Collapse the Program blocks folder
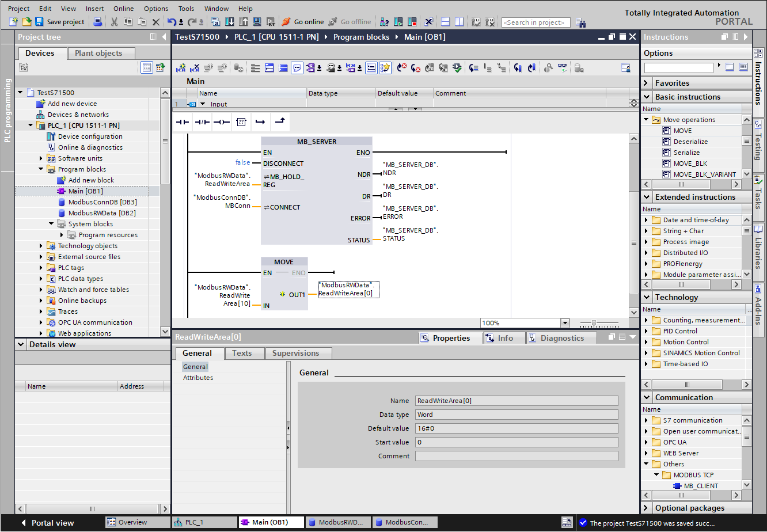This screenshot has height=532, width=767. [x=41, y=169]
